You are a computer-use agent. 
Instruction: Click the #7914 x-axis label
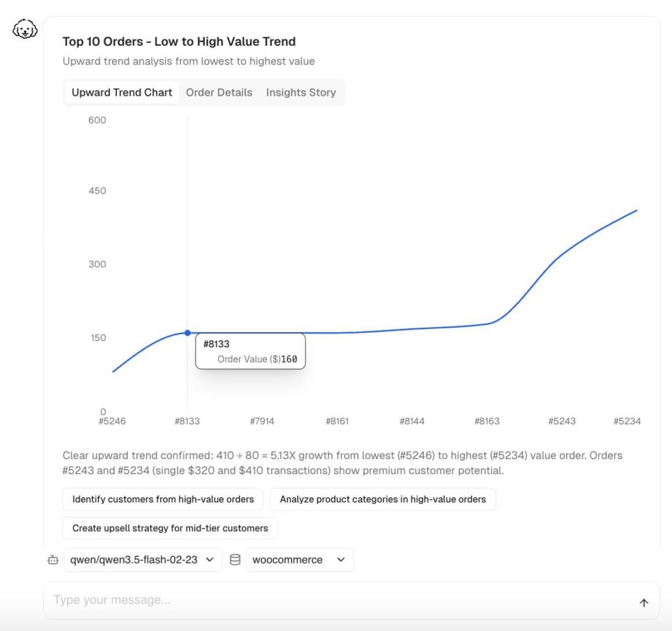click(x=262, y=421)
